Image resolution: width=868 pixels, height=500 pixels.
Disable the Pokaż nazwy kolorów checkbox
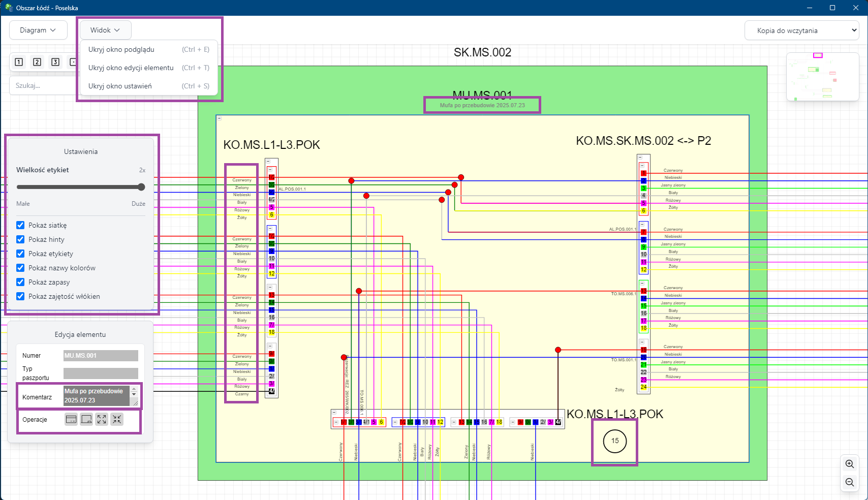[x=20, y=268]
